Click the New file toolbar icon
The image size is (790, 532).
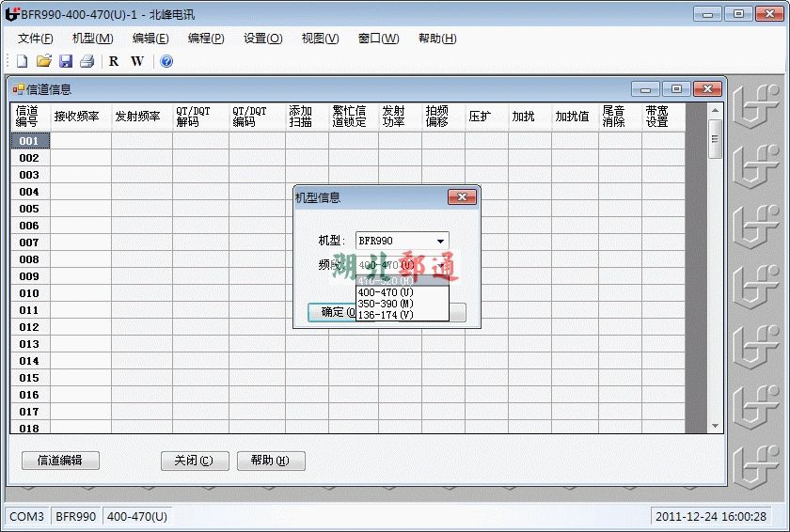click(x=23, y=61)
